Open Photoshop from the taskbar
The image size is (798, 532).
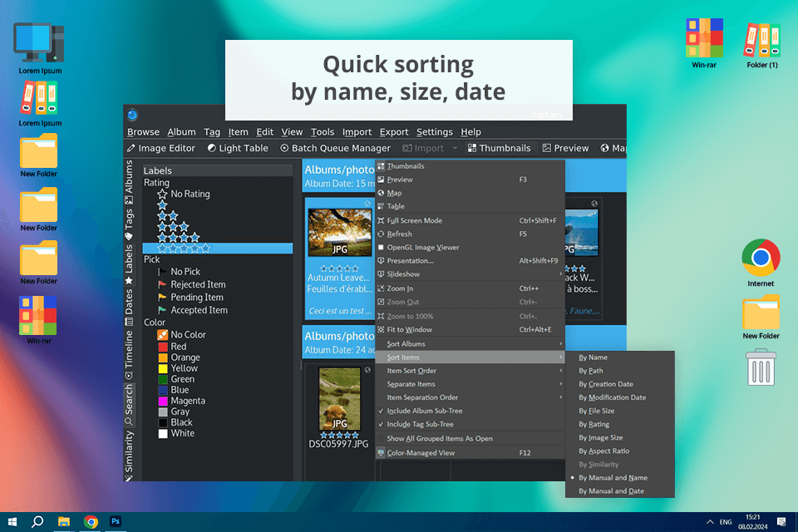(x=116, y=522)
